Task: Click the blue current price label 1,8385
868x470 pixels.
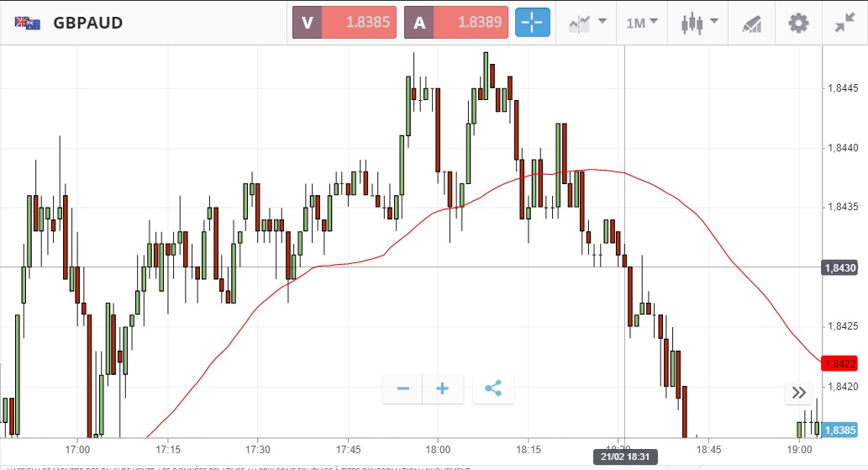Action: pos(840,430)
